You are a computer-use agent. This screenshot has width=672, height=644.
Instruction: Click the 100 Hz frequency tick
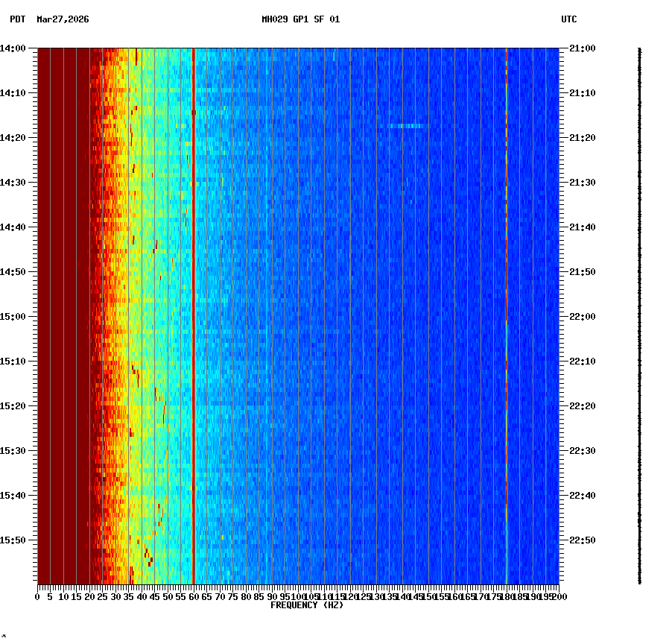(x=297, y=596)
